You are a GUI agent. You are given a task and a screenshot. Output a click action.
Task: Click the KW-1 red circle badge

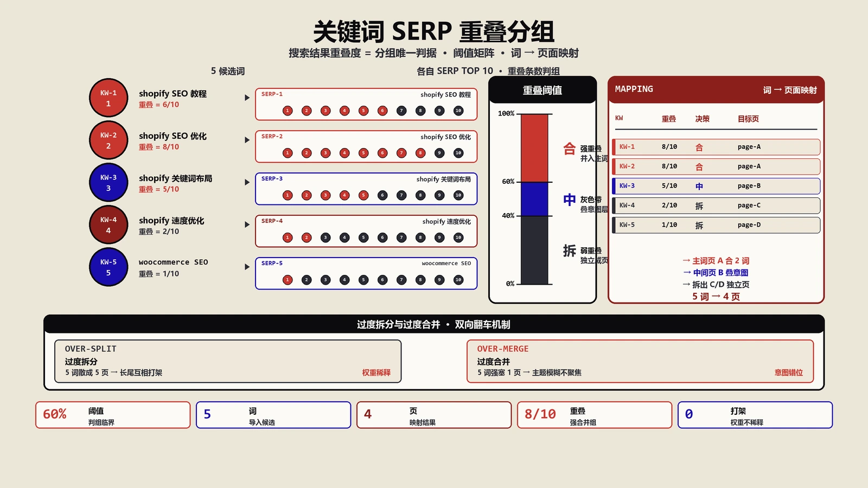pyautogui.click(x=108, y=98)
